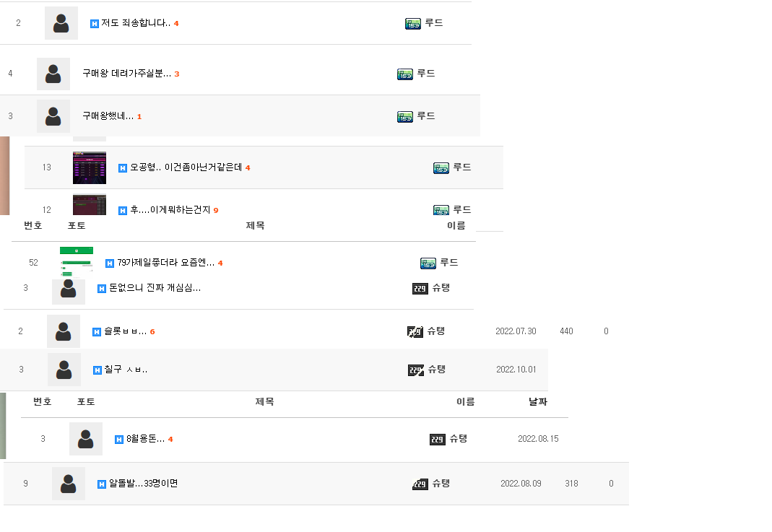
Task: Open post '저도 죄송합니다..'
Action: [135, 23]
